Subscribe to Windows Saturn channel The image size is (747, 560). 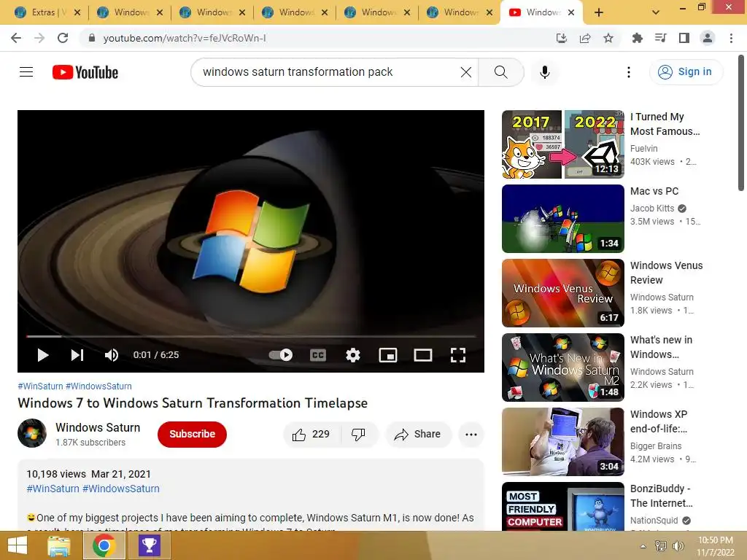tap(192, 435)
